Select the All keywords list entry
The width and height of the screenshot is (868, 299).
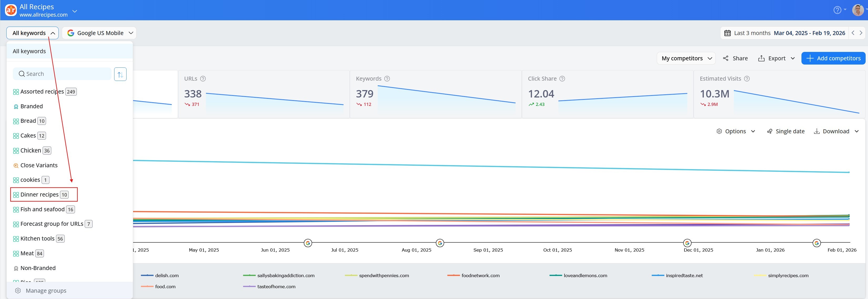69,51
